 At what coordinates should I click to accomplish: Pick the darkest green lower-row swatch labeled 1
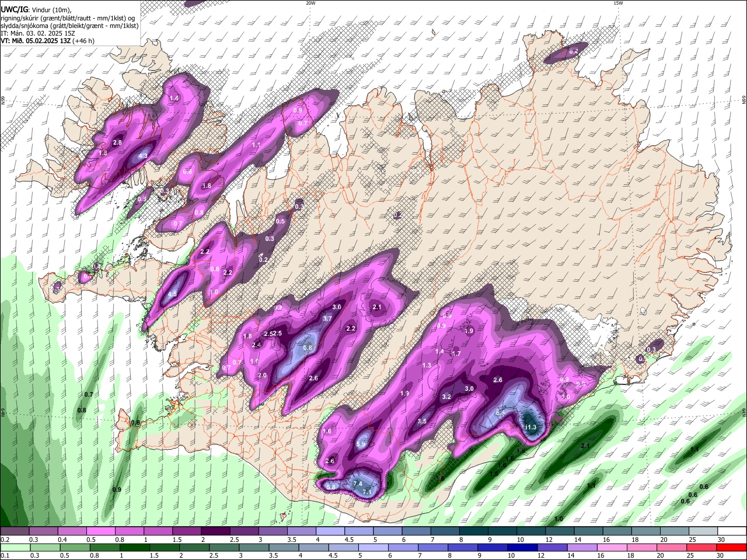click(x=134, y=547)
